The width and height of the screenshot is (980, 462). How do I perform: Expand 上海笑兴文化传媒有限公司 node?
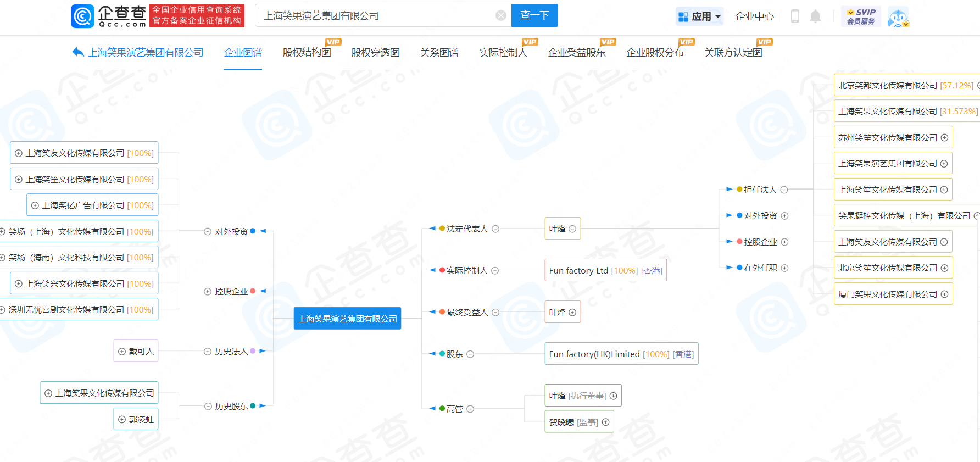(x=19, y=284)
